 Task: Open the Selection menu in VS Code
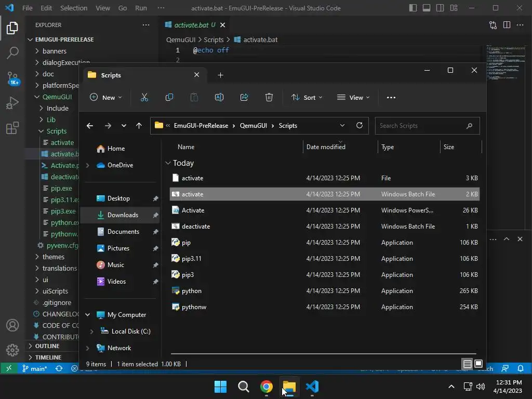click(74, 8)
